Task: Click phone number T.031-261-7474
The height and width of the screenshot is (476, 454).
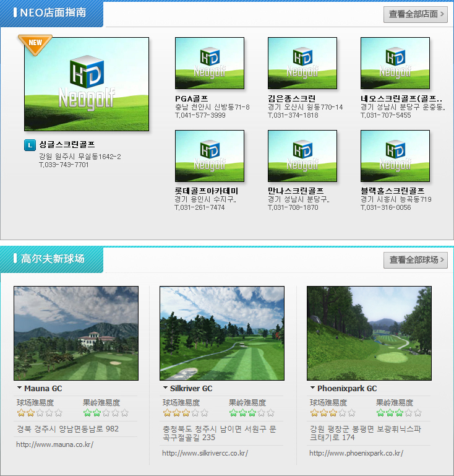Action: pos(200,207)
